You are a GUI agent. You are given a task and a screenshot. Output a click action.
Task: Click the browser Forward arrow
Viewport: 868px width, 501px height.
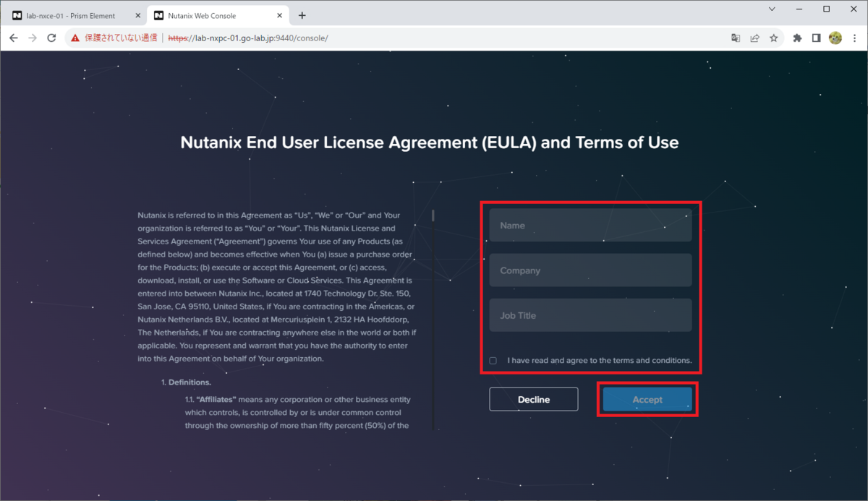point(33,38)
